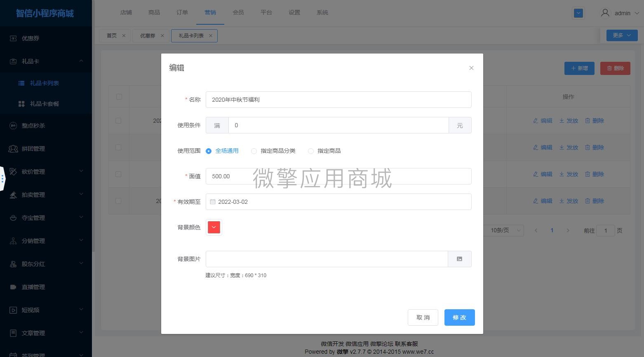Open the red 背景颜色 color picker
This screenshot has width=644, height=357.
pyautogui.click(x=214, y=227)
